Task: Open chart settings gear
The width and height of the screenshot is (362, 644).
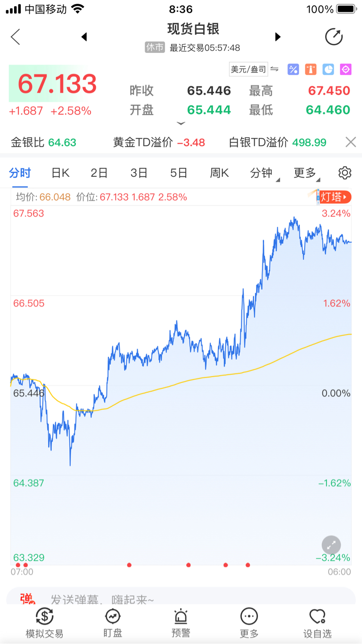Action: pos(345,173)
